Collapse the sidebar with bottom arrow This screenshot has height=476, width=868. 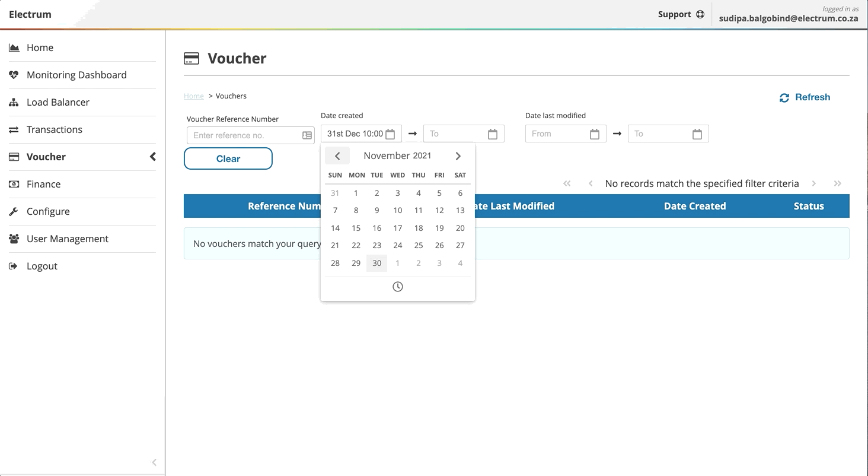tap(154, 462)
